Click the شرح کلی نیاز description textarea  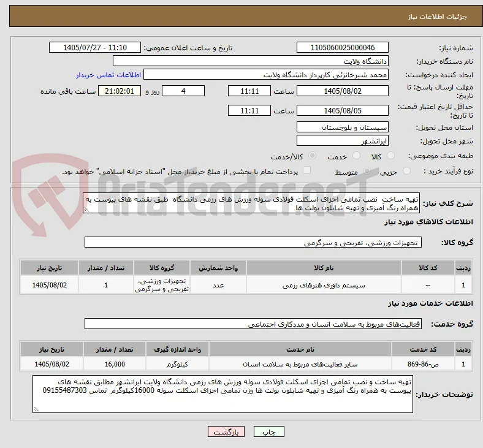(x=251, y=203)
